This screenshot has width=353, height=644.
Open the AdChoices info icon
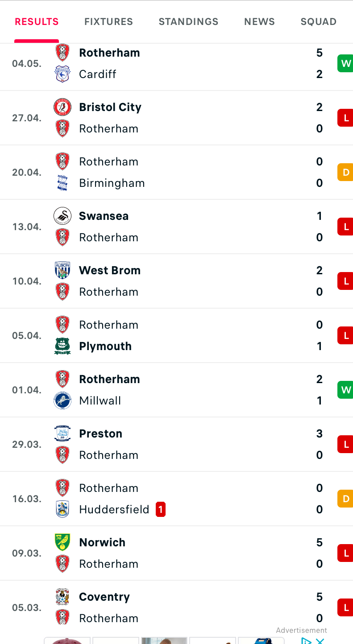(x=306, y=641)
